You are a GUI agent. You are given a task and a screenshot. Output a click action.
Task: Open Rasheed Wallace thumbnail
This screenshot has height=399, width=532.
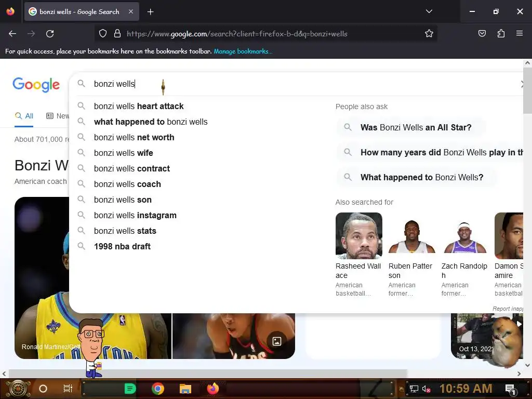point(358,236)
